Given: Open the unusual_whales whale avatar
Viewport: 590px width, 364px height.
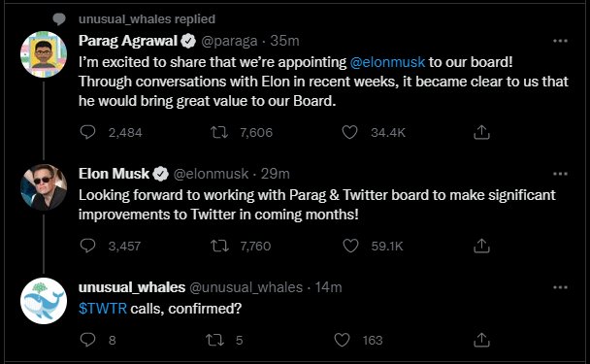Looking at the screenshot, I should click(x=44, y=301).
